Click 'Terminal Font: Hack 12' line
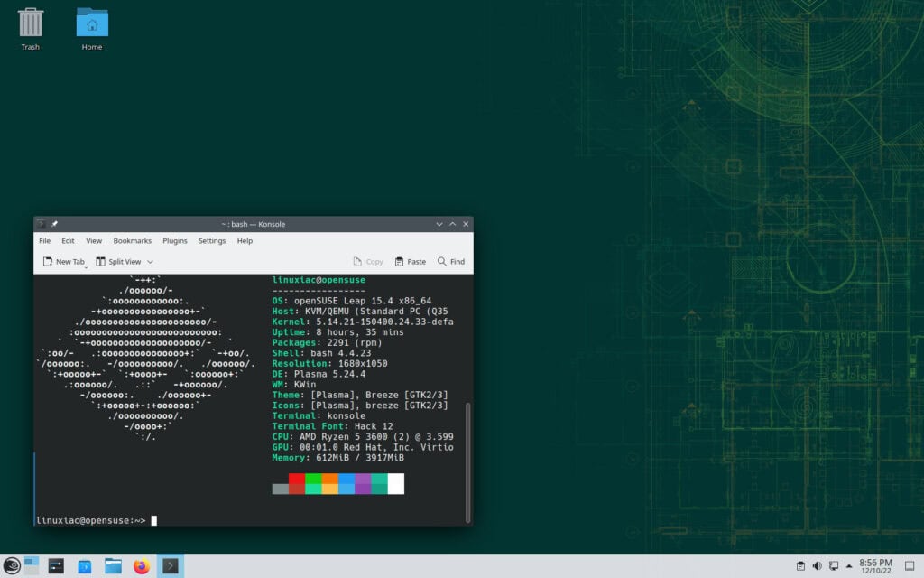The width and height of the screenshot is (924, 578). click(332, 426)
